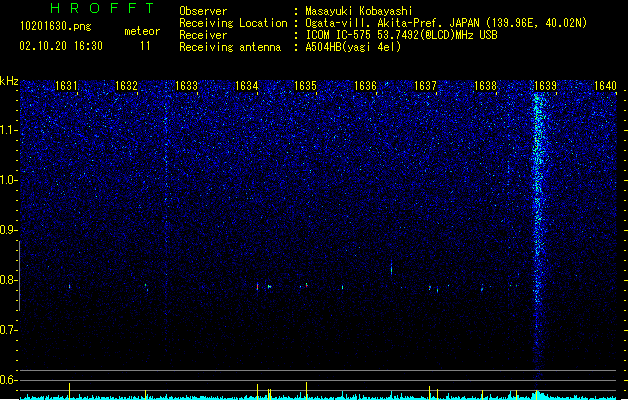Image resolution: width=629 pixels, height=400 pixels.
Task: Click time marker 1640
Action: coord(605,86)
